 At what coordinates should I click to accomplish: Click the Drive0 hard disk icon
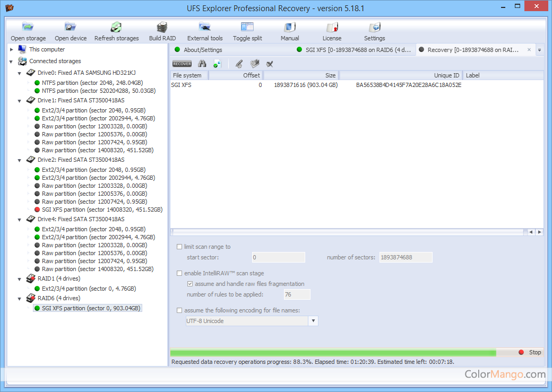tap(31, 73)
